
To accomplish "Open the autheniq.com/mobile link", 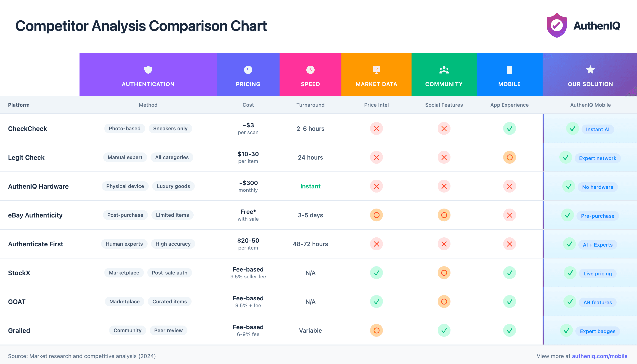I will click(x=599, y=356).
